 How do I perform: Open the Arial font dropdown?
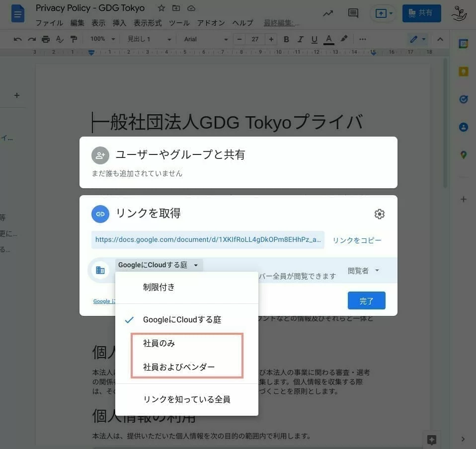click(206, 39)
